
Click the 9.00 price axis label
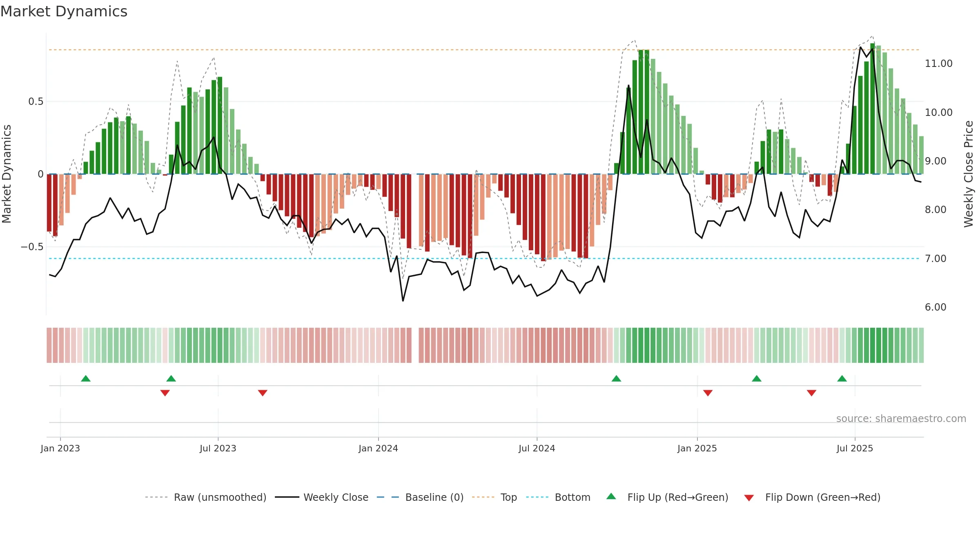pos(935,161)
